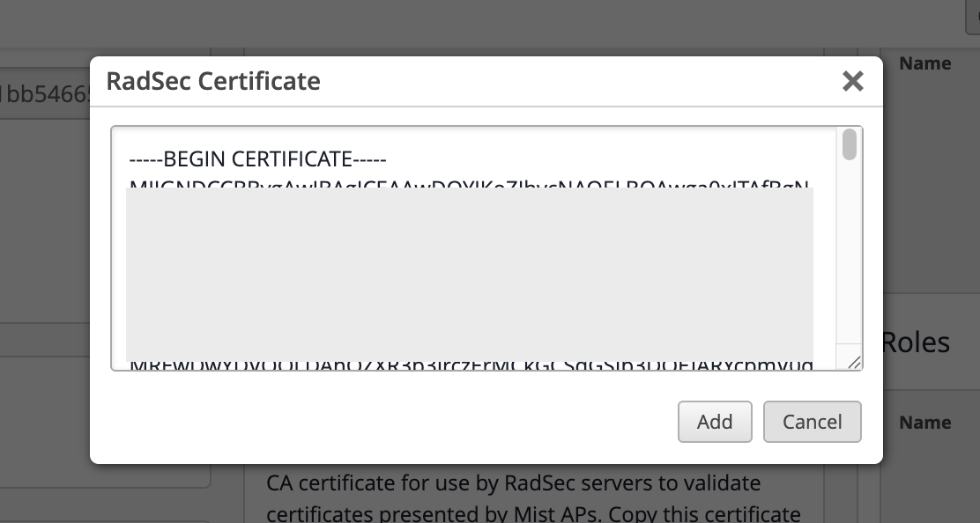Click the certificate textarea scrollbar thumb
This screenshot has height=523, width=980.
pyautogui.click(x=850, y=144)
